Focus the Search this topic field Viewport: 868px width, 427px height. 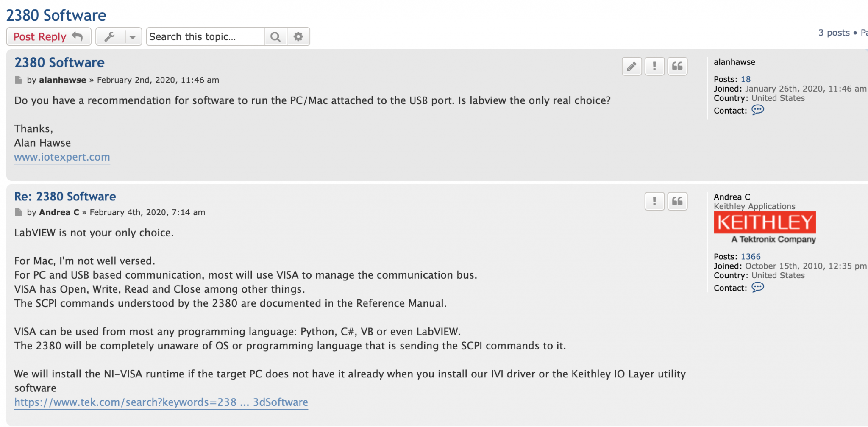(x=205, y=37)
